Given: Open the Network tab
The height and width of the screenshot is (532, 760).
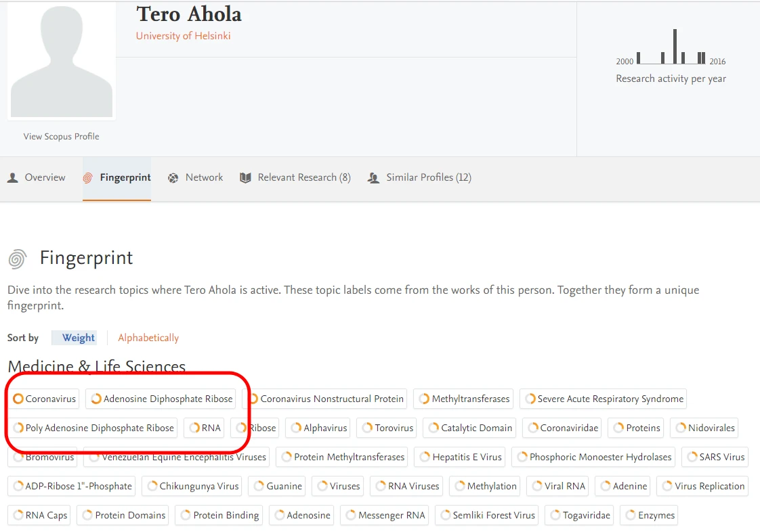Looking at the screenshot, I should 204,177.
